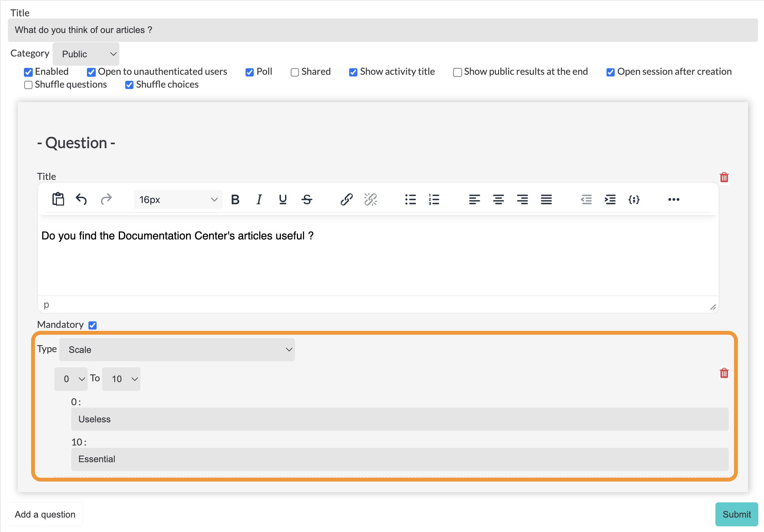Toggle the Mandatory checkbox
Screen dimensions: 764x532
pos(93,325)
